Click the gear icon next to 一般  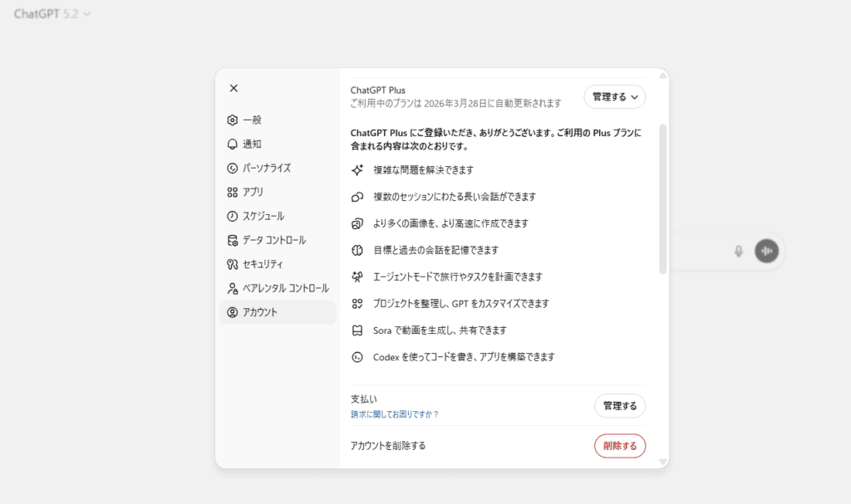(x=233, y=120)
